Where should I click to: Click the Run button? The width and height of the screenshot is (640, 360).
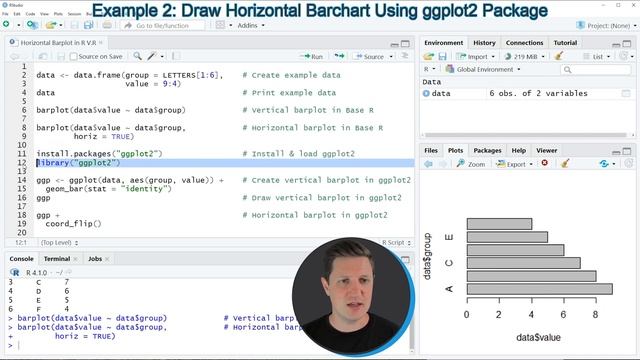tap(312, 56)
